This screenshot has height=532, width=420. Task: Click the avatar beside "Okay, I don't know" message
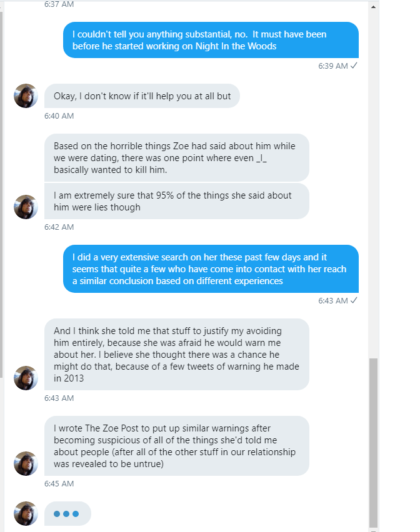tap(26, 96)
